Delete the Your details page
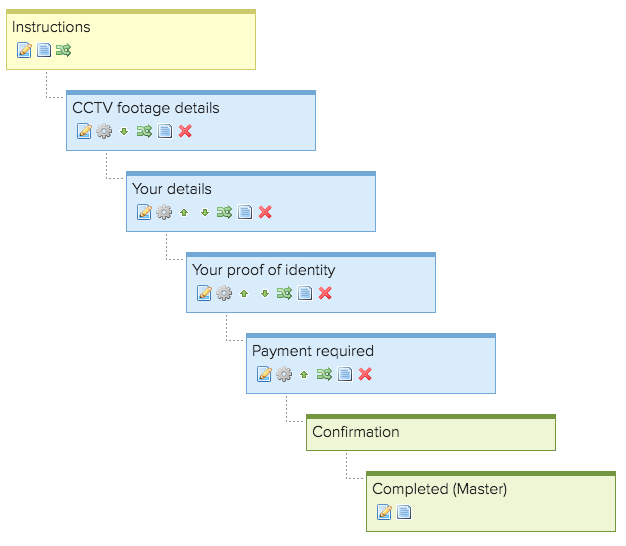The image size is (626, 546). (x=265, y=212)
